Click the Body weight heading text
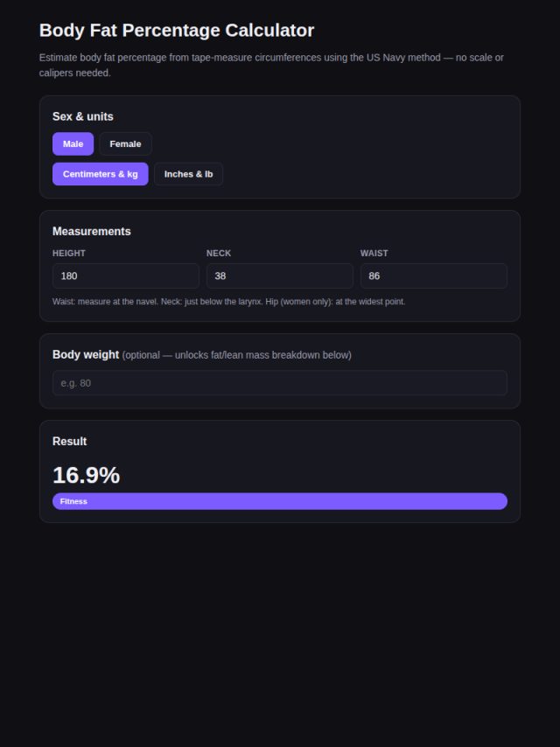 (86, 355)
